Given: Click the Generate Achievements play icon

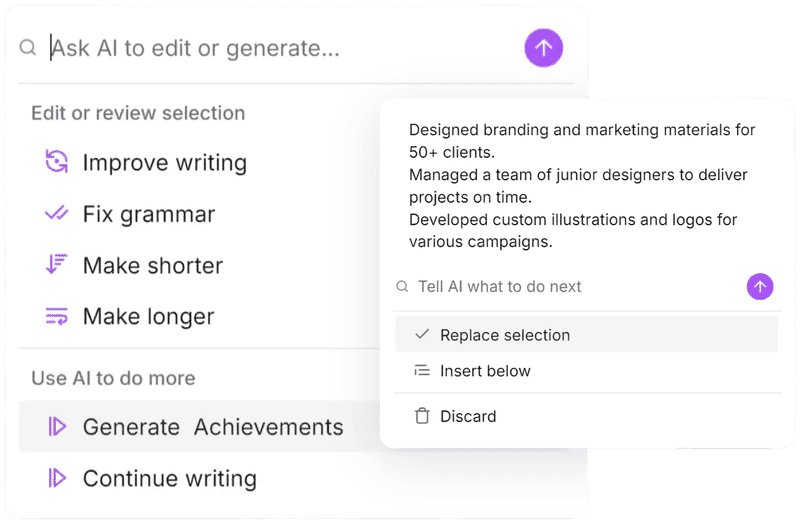Looking at the screenshot, I should 57,427.
